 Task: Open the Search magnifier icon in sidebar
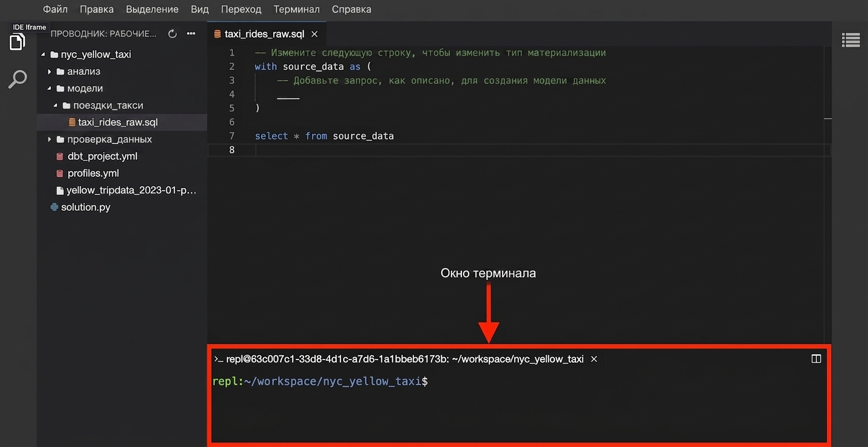(18, 79)
